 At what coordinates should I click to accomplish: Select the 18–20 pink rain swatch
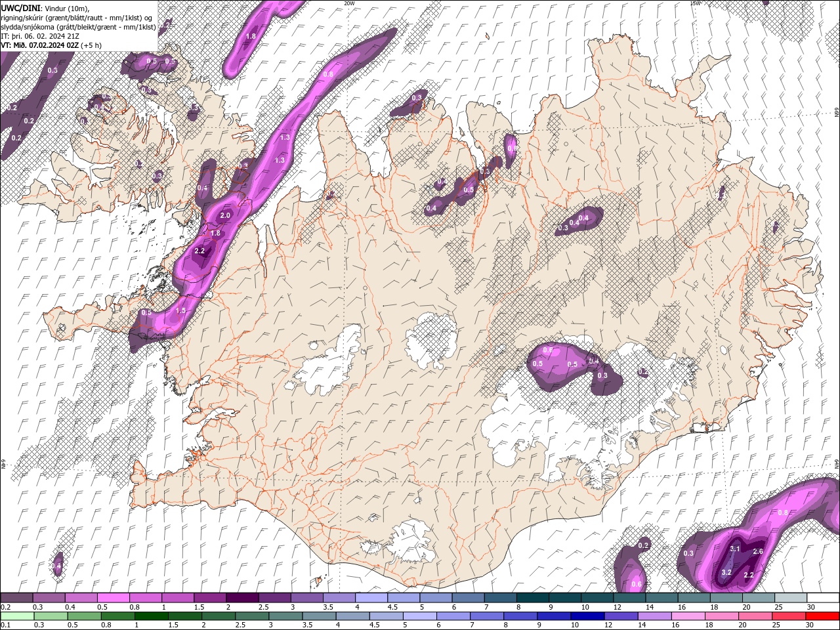(x=722, y=616)
